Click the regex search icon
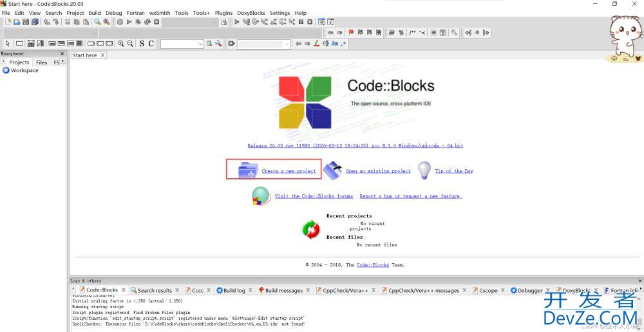Viewport: 644px width, 332px height. tap(344, 44)
